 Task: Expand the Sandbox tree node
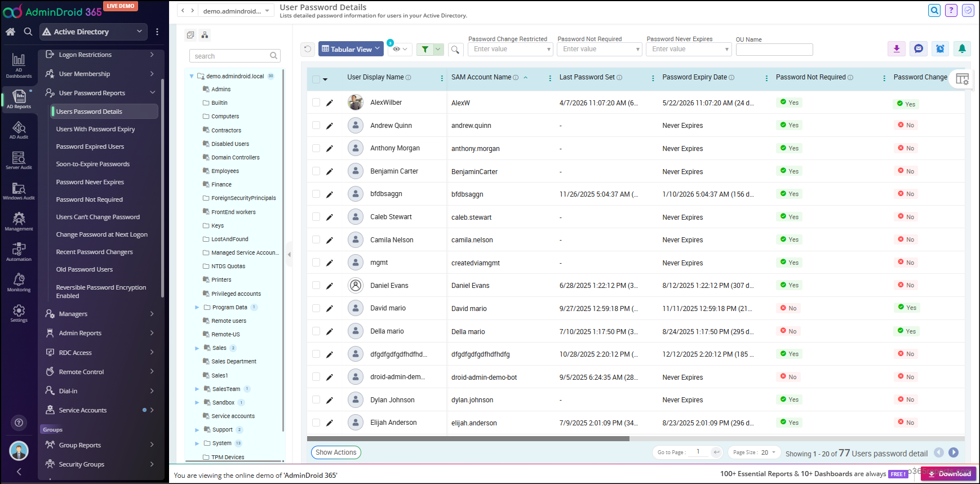[197, 403]
